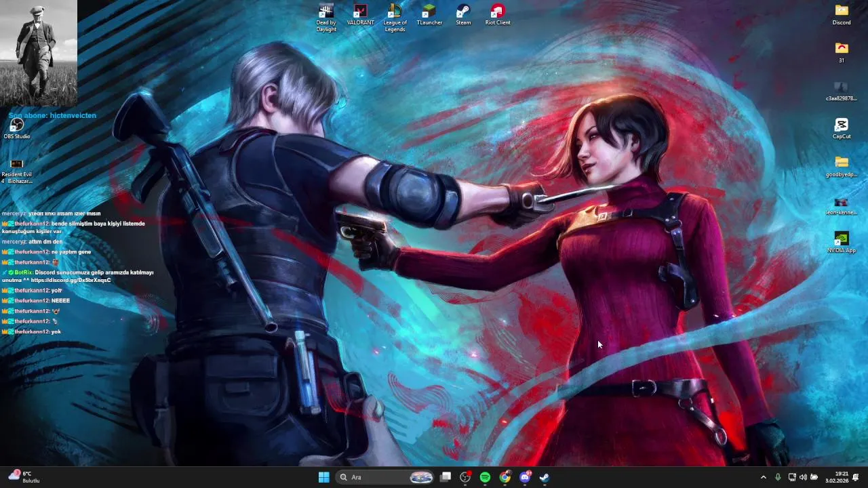Open the OBS Studio desktop shortcut

click(x=17, y=129)
